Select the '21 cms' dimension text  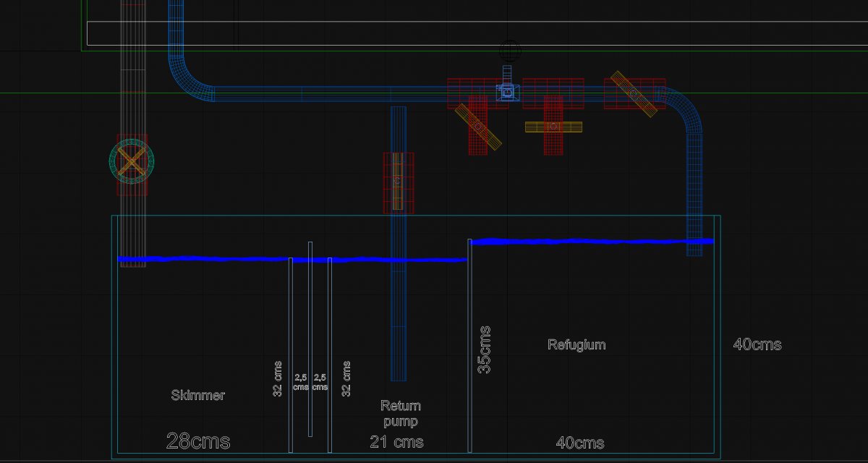coord(397,441)
